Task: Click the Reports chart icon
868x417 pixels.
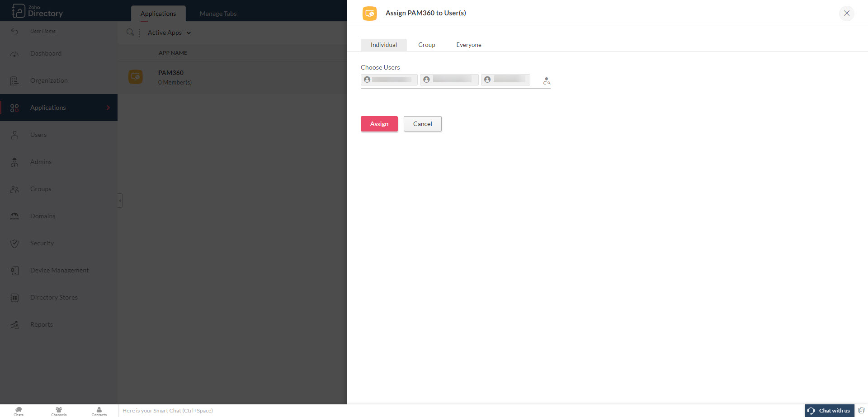Action: [x=14, y=325]
